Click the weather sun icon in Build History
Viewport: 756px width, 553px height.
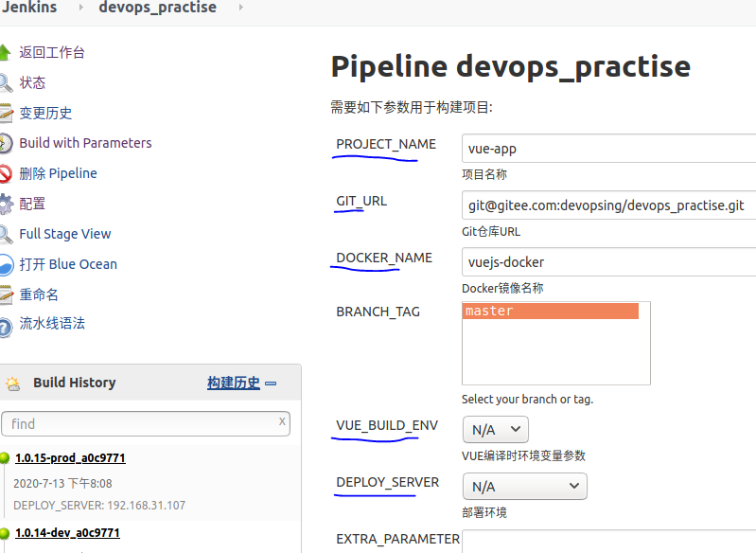click(13, 384)
